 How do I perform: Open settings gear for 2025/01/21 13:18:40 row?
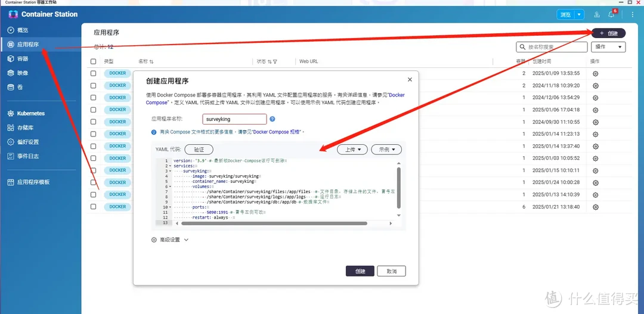(596, 207)
